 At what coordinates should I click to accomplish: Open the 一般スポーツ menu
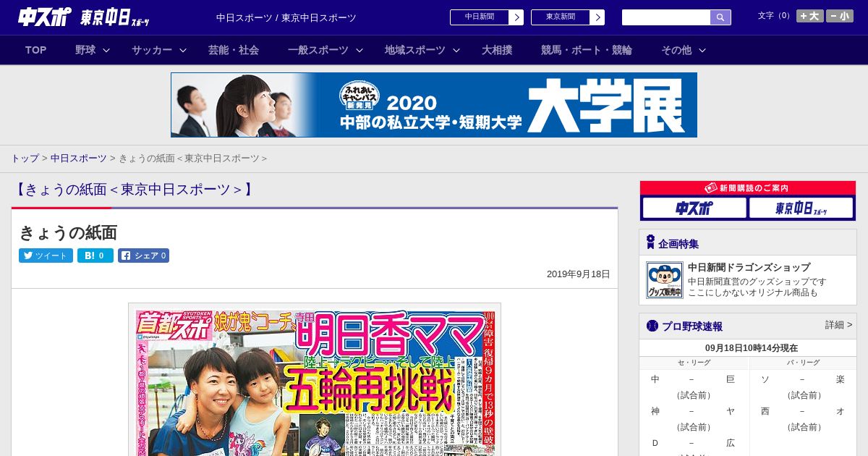(x=318, y=50)
